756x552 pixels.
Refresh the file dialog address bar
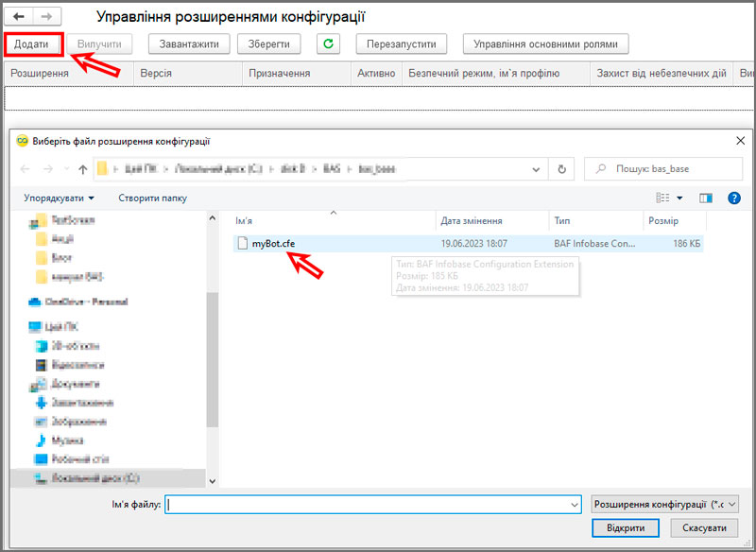coord(562,169)
